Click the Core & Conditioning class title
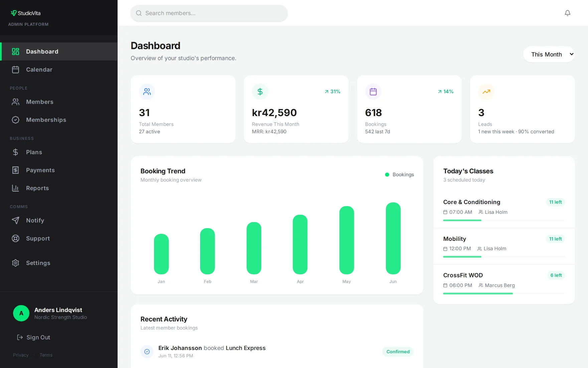This screenshot has height=368, width=588. [x=472, y=202]
